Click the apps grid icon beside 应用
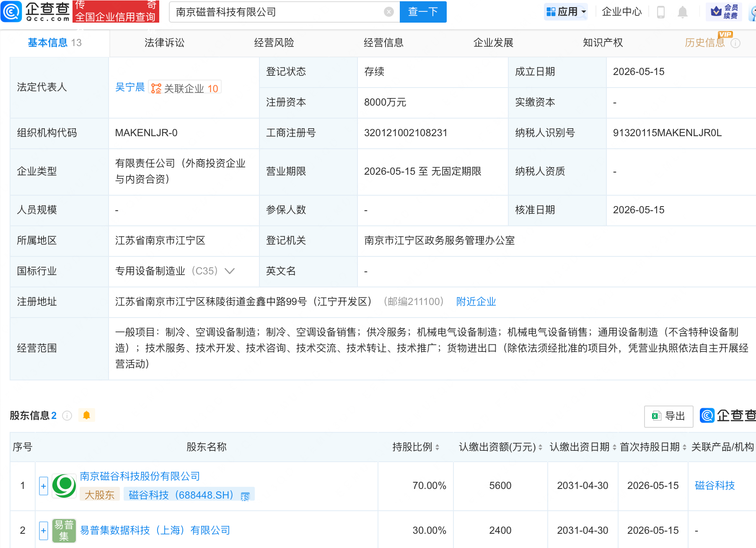756x548 pixels. pos(551,12)
